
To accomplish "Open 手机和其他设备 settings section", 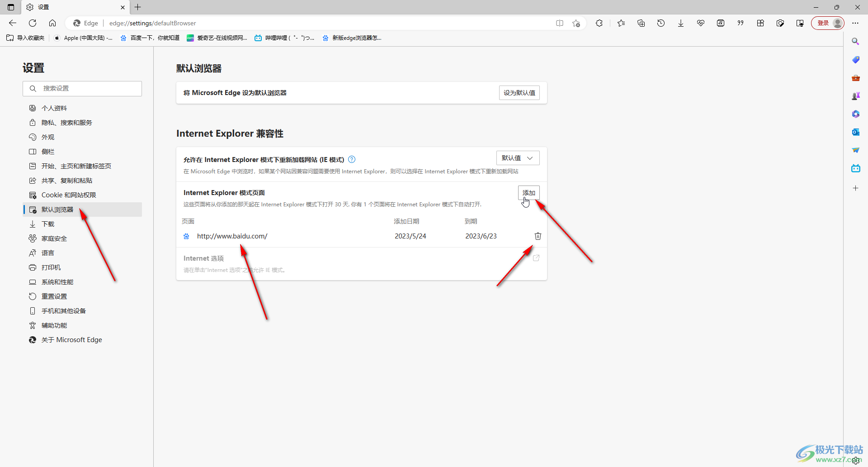I will point(82,311).
